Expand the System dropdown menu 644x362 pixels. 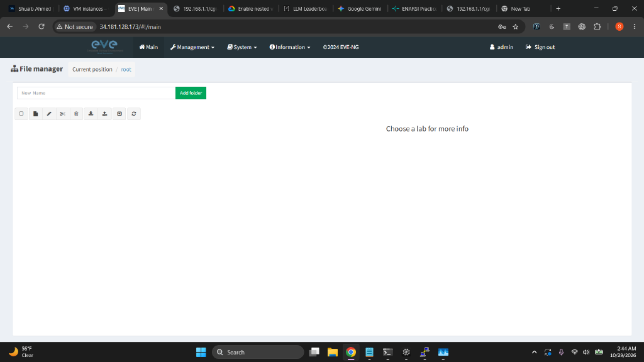(242, 47)
